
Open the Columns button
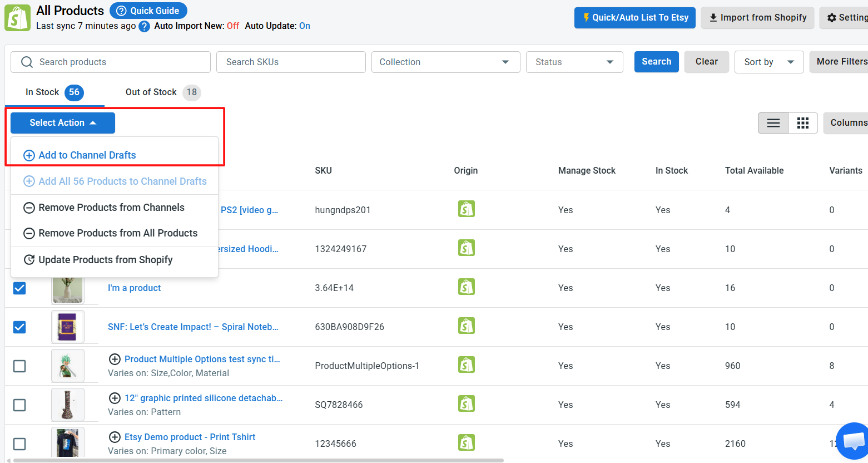(x=846, y=123)
